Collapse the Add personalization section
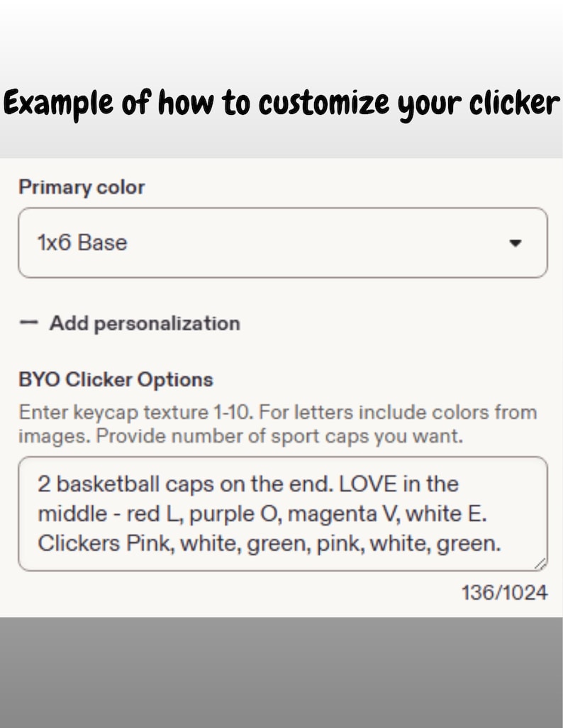 [x=130, y=323]
